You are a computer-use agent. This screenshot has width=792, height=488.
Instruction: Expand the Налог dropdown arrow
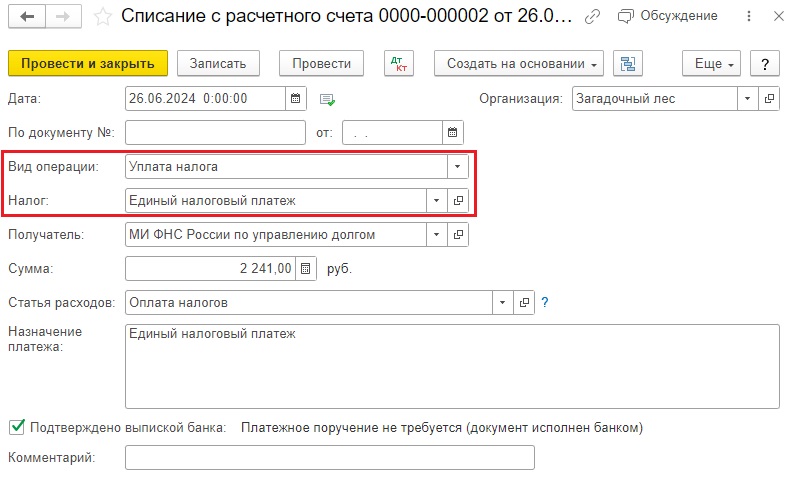(x=436, y=201)
